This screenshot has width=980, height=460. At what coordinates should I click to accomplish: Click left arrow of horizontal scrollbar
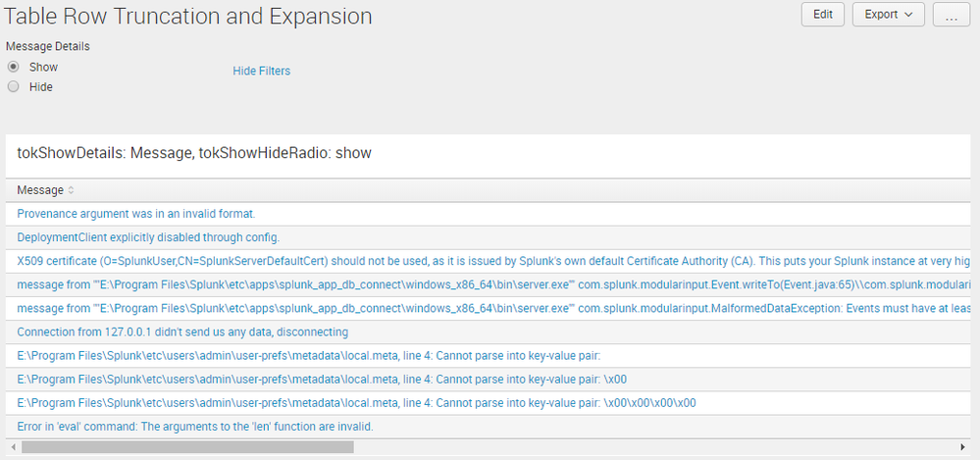(11, 447)
